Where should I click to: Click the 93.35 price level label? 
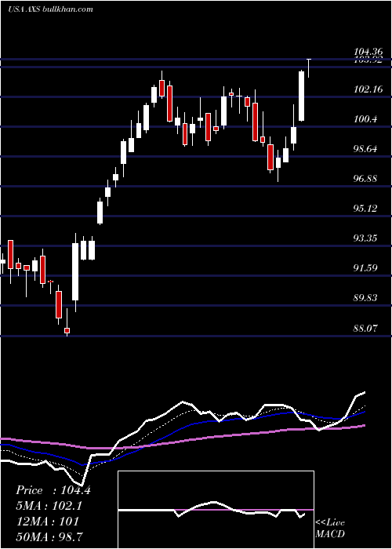(x=366, y=238)
